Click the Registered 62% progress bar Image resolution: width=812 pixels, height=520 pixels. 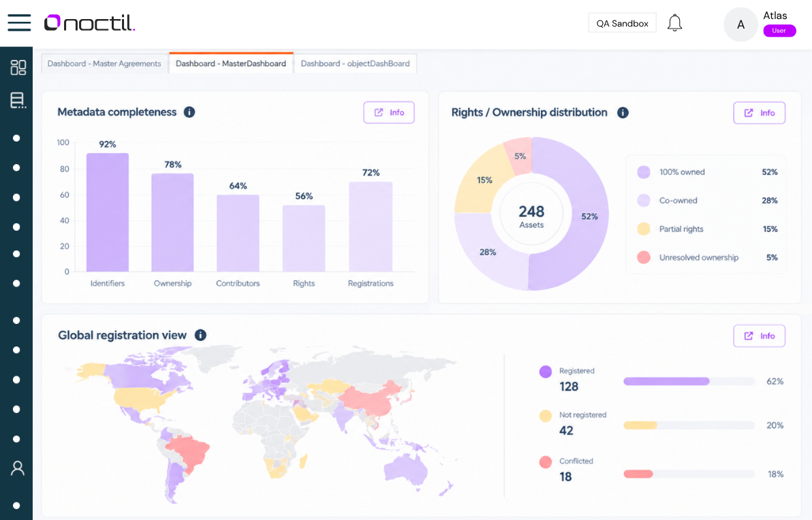pos(689,381)
